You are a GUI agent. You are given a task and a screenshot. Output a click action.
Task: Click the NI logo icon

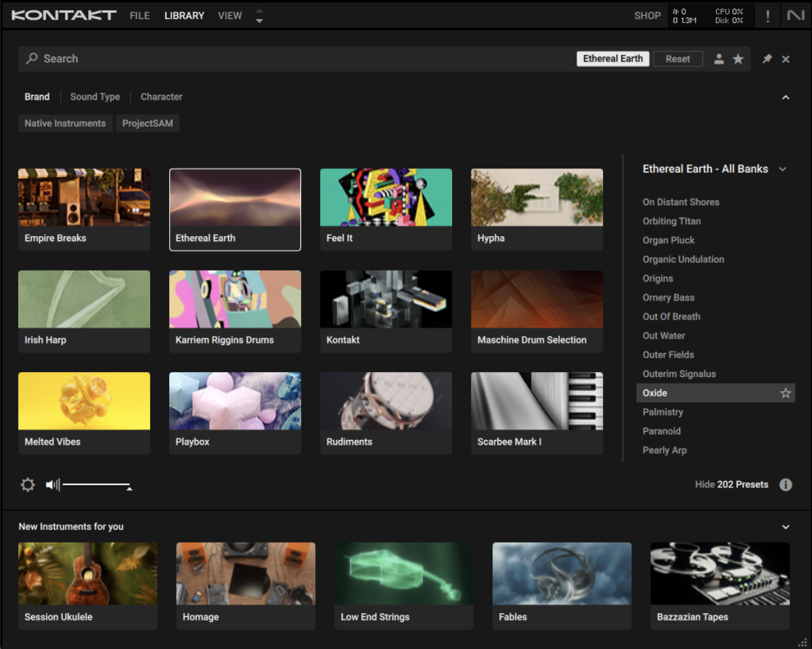[796, 16]
